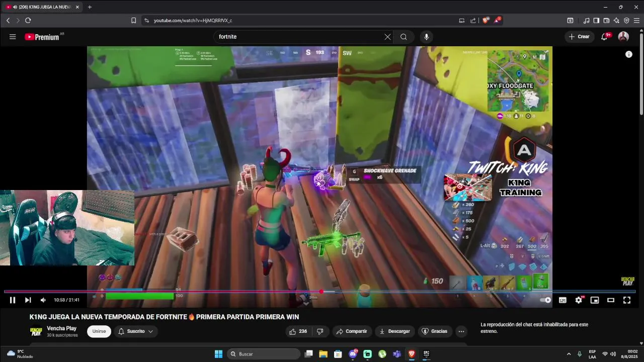
Task: Switch to theater mode
Action: click(611, 300)
